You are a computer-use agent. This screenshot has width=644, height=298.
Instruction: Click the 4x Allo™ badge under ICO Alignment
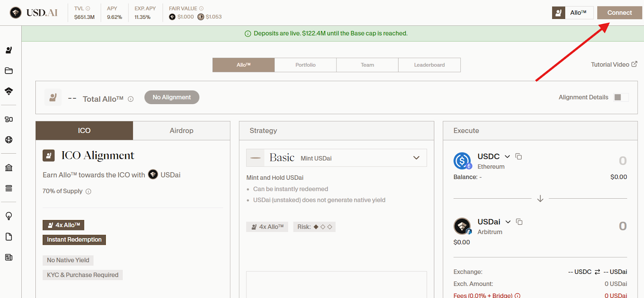click(x=64, y=225)
